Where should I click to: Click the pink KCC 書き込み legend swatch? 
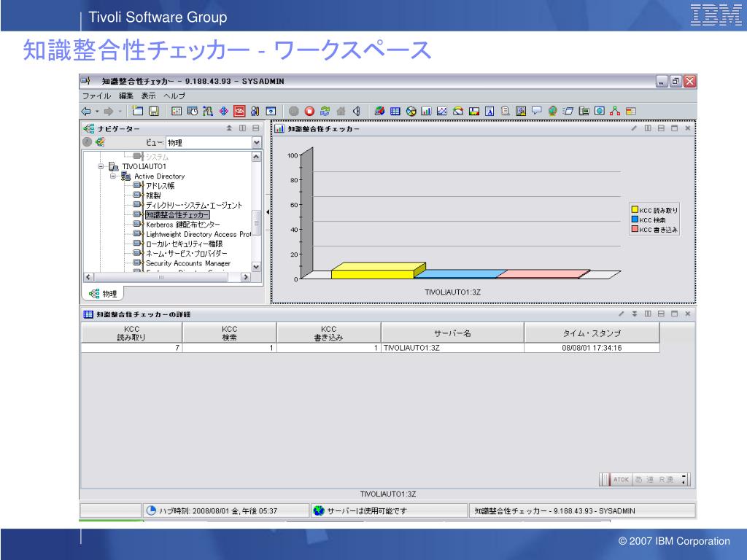pos(635,229)
